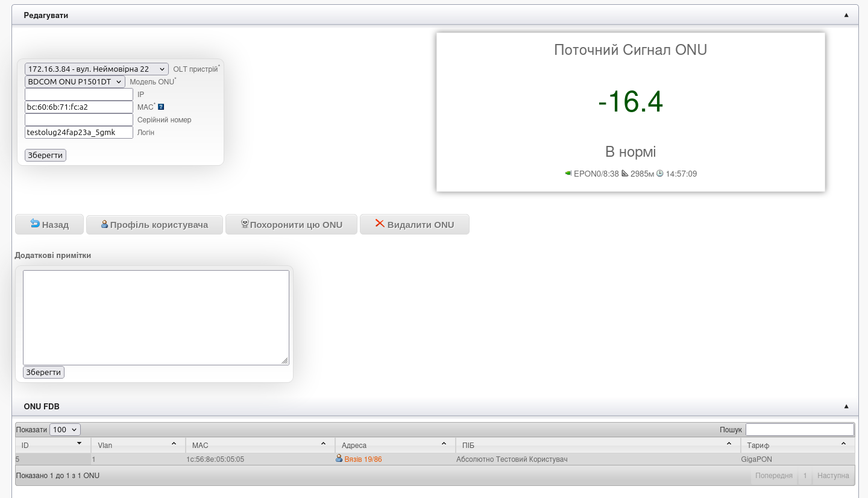Viewport: 868px width, 498px height.
Task: Click the clock icon beside 14:57:09
Action: pos(660,174)
